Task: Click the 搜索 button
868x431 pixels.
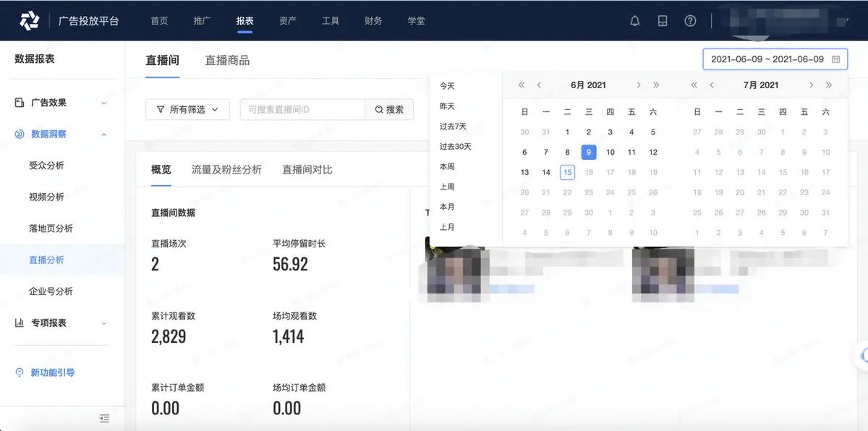Action: coord(389,110)
